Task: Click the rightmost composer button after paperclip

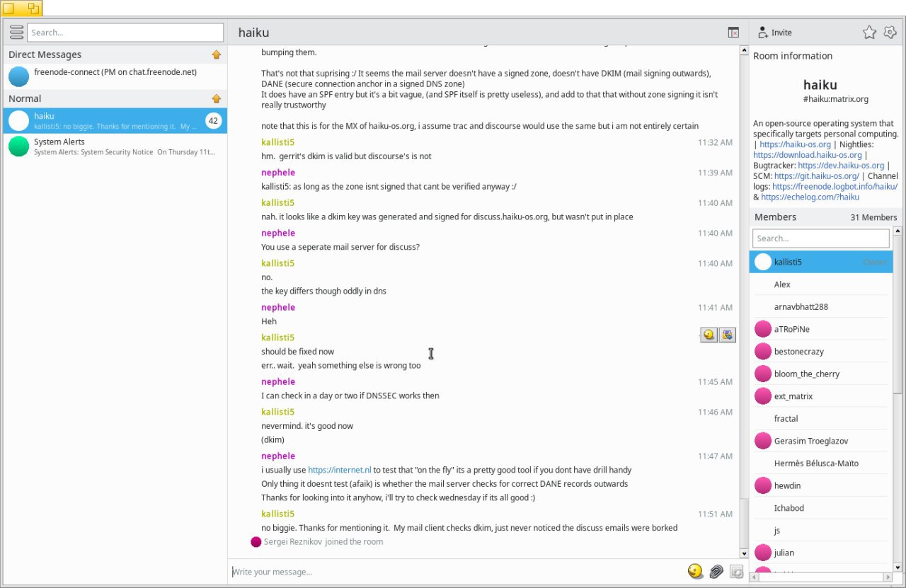Action: point(736,571)
